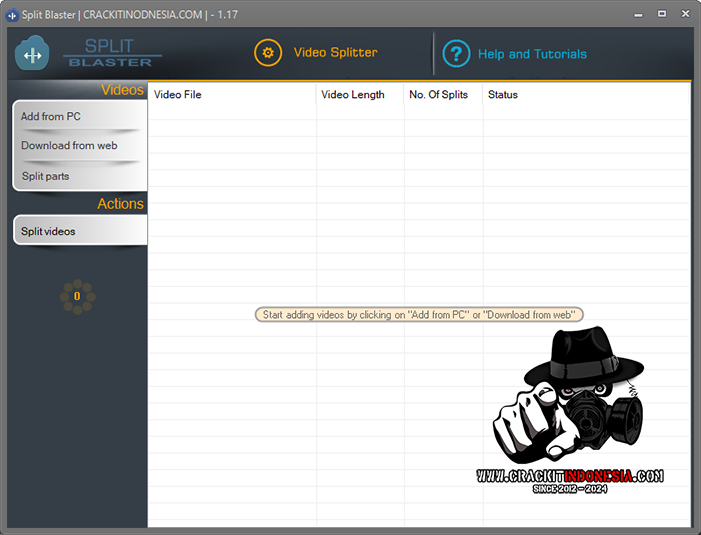The height and width of the screenshot is (535, 701).
Task: Open the Video Splitter tab
Action: [x=335, y=53]
